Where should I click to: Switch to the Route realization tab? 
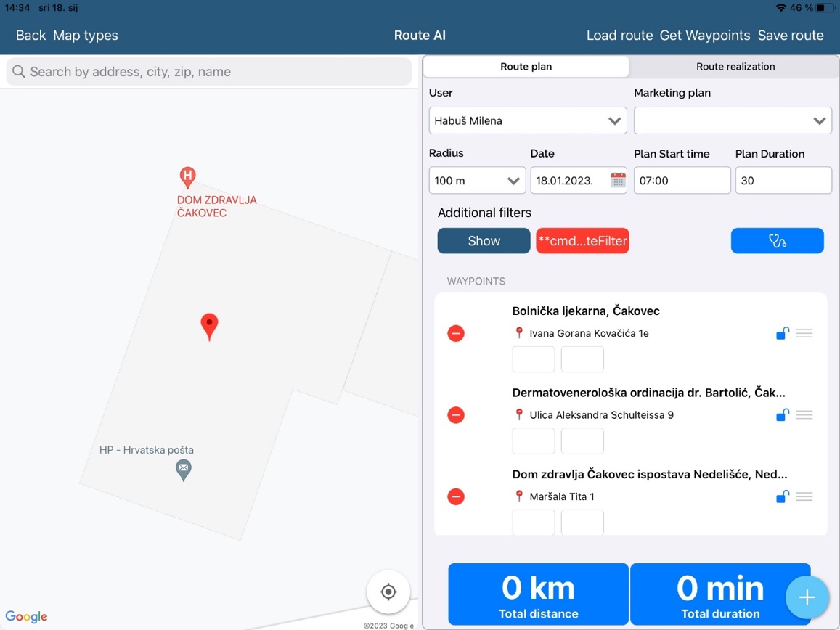pyautogui.click(x=735, y=67)
